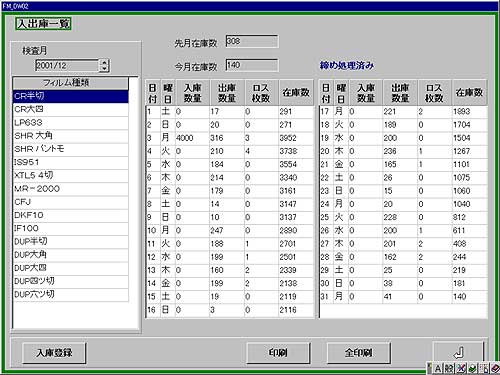
Task: Open the IME pad pen icon
Action: tap(461, 368)
